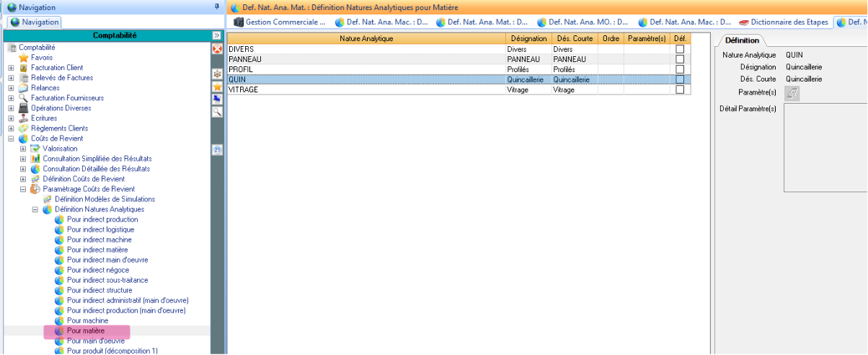The width and height of the screenshot is (868, 355).
Task: Toggle the Déf. checkbox for PANNEAU row
Action: 680,59
